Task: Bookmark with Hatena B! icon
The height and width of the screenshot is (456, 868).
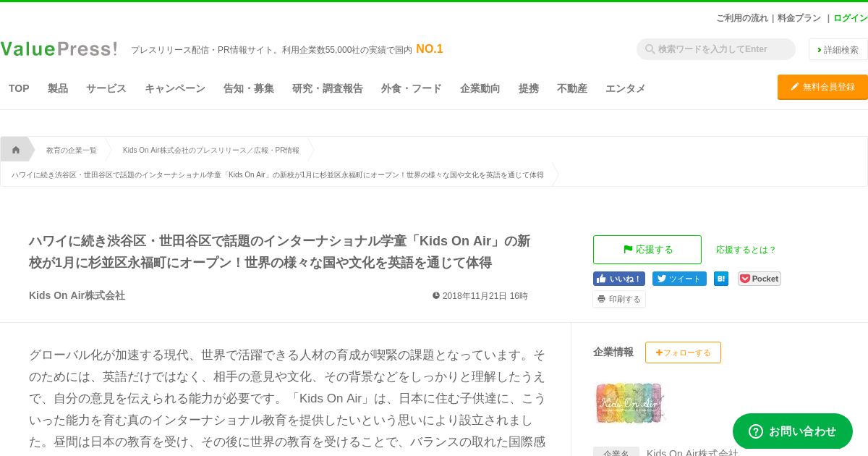Action: [721, 279]
